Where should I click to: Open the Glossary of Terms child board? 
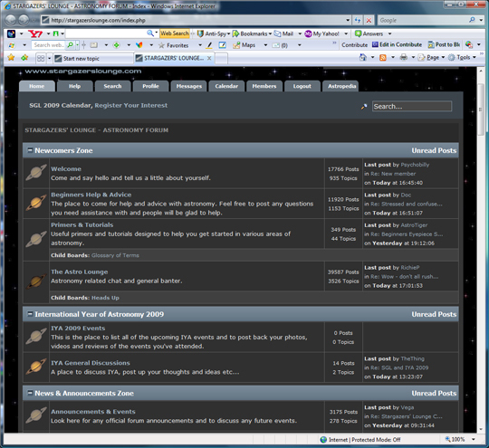115,255
